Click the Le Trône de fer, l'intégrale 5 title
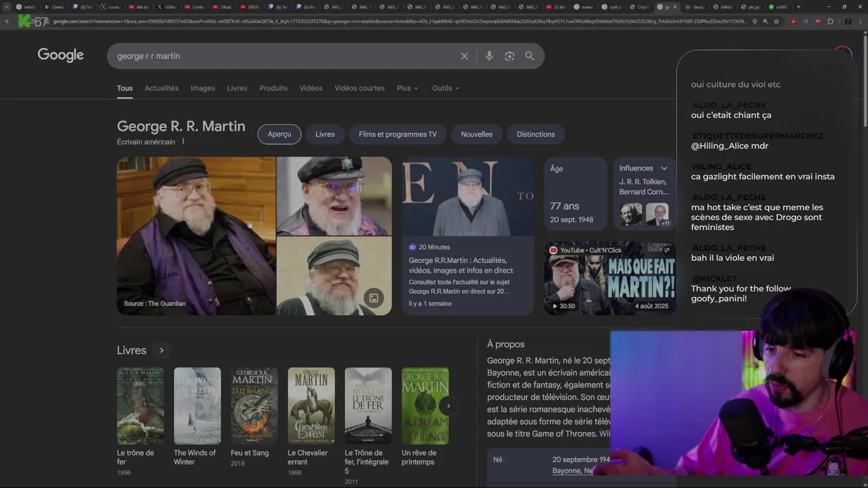Image resolution: width=868 pixels, height=488 pixels. pyautogui.click(x=367, y=462)
